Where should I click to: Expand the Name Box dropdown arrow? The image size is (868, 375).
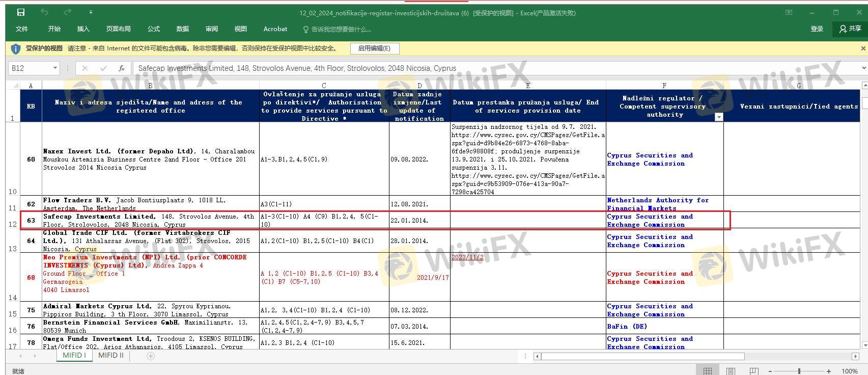click(55, 68)
